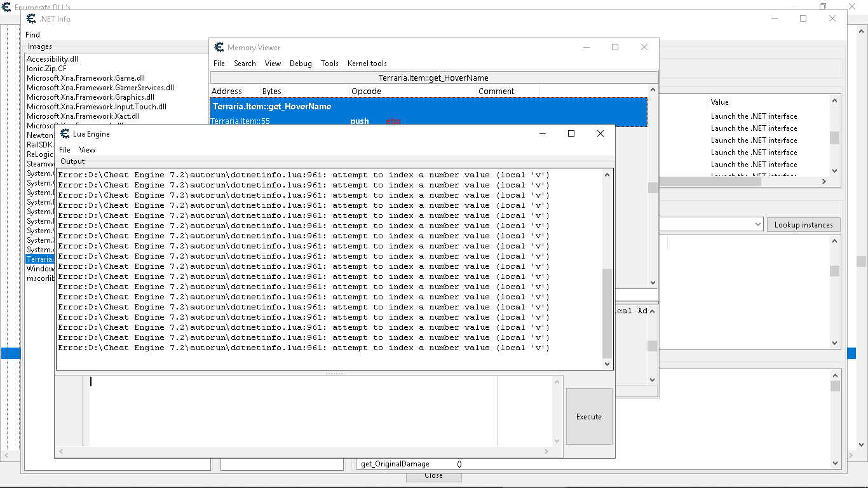Switch to the Output tab in Lua Engine
Screen dimensions: 868x488
pyautogui.click(x=71, y=161)
